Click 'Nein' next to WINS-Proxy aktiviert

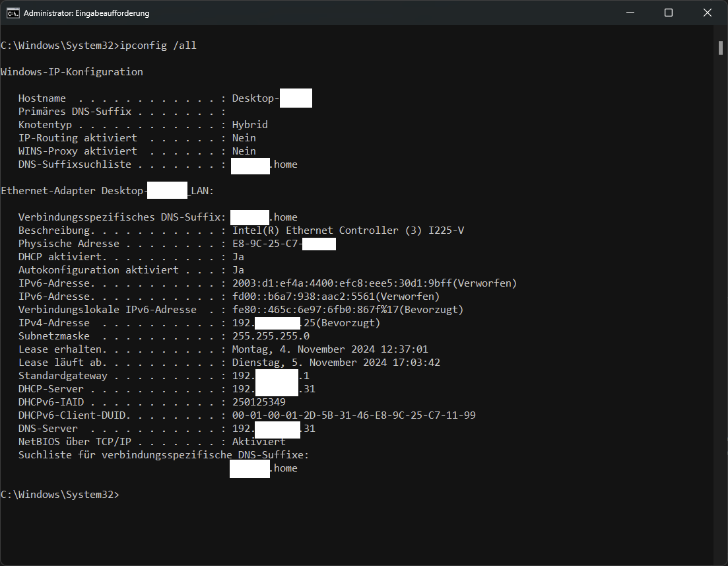click(244, 151)
